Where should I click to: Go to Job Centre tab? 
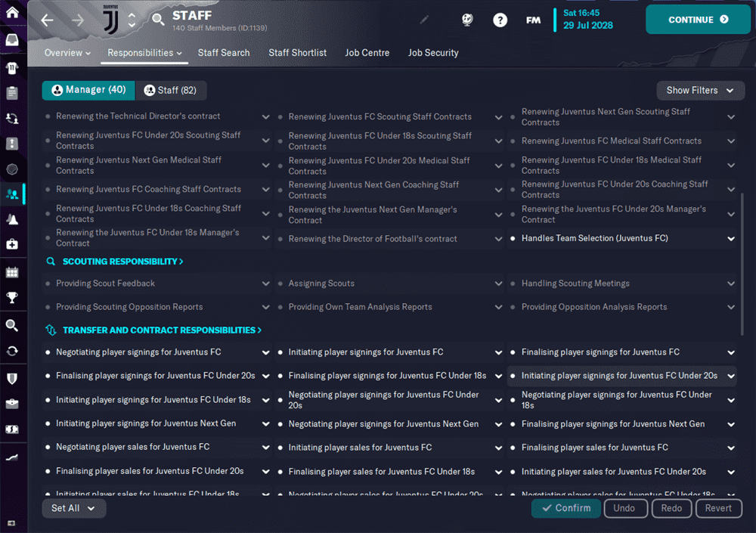(367, 53)
